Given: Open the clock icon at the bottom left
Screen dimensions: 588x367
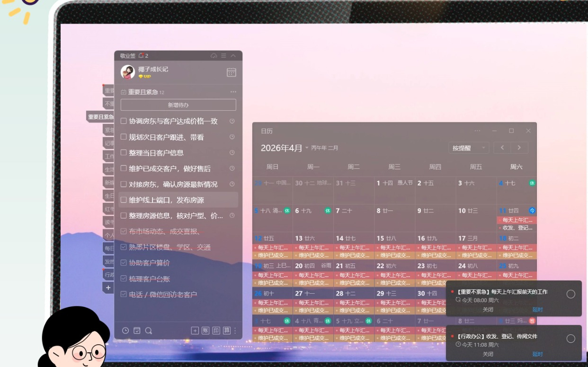Looking at the screenshot, I should point(125,331).
